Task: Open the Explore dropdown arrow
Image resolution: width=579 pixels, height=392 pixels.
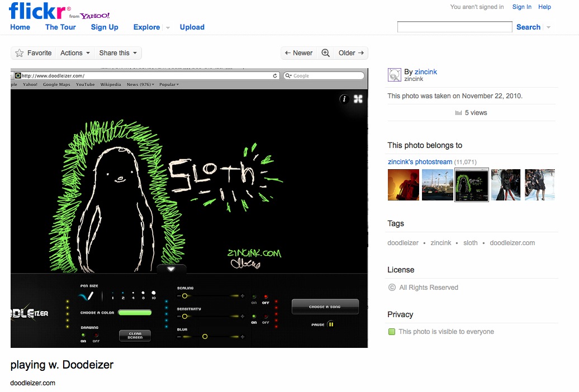Action: (168, 27)
